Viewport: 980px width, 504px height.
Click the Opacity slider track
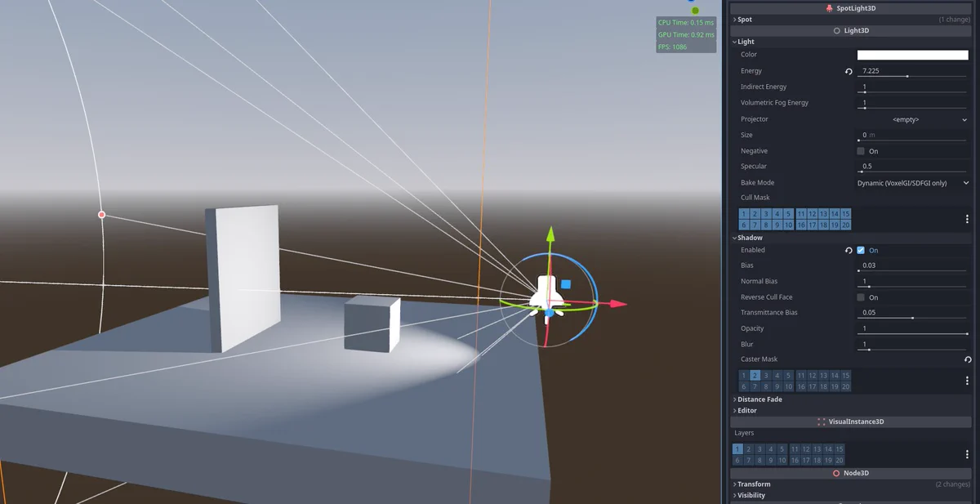(913, 333)
